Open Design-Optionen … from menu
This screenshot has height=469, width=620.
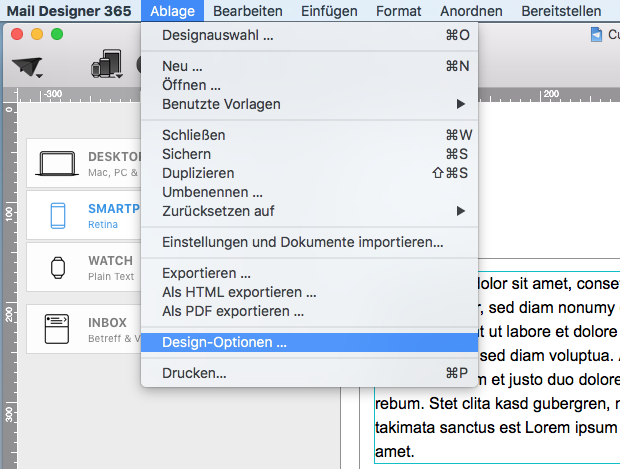point(309,342)
